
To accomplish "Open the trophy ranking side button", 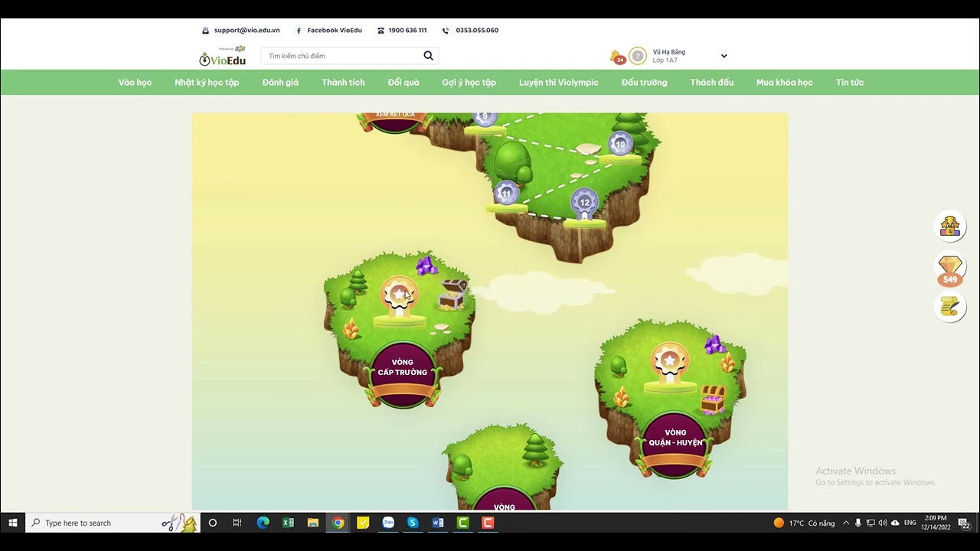I will (x=950, y=226).
